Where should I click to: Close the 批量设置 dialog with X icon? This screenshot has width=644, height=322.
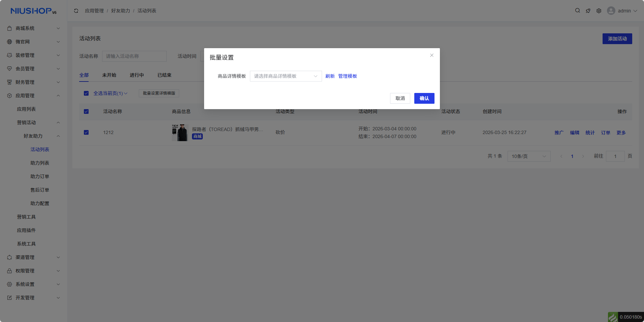[432, 55]
